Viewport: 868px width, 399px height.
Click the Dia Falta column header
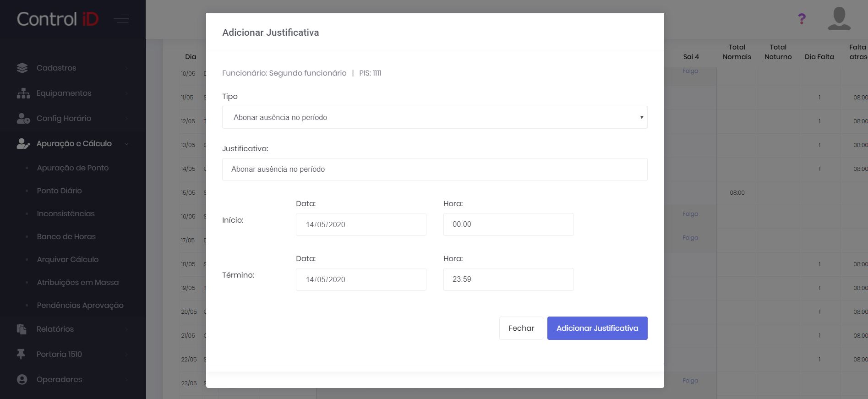pos(819,57)
